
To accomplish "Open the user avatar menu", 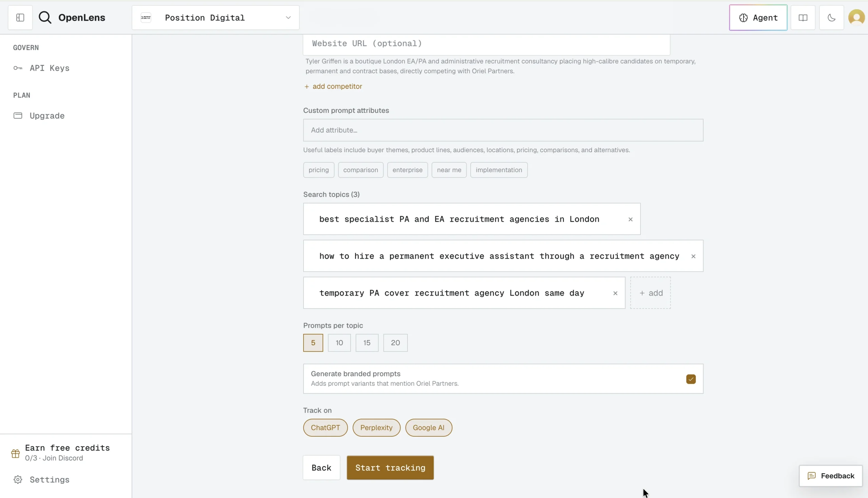I will 856,17.
